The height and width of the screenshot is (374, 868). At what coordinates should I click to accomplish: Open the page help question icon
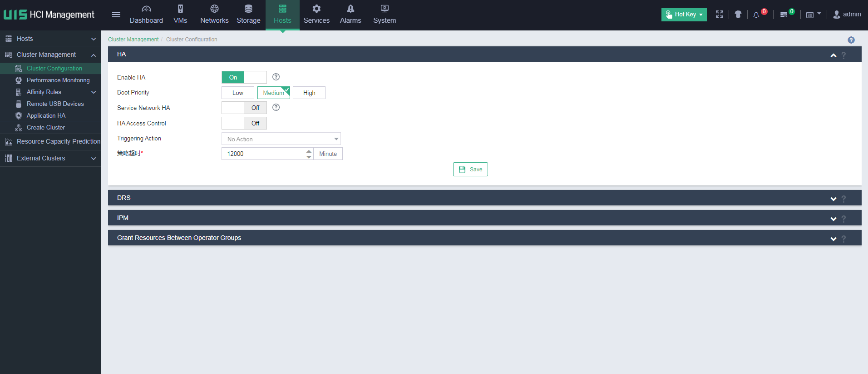pyautogui.click(x=851, y=40)
